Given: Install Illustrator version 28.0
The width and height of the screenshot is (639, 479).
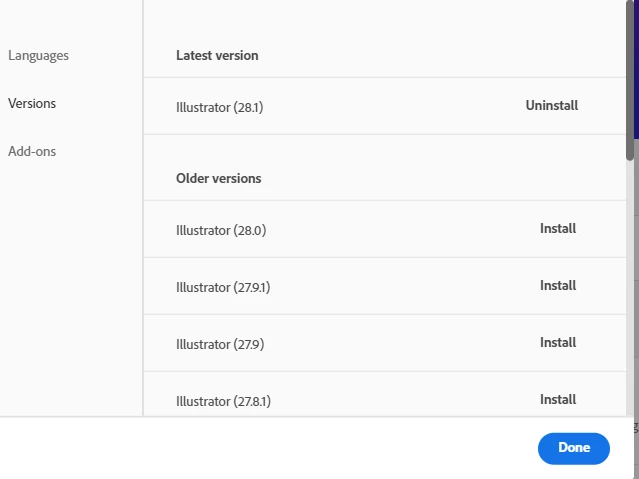Looking at the screenshot, I should pyautogui.click(x=558, y=228).
